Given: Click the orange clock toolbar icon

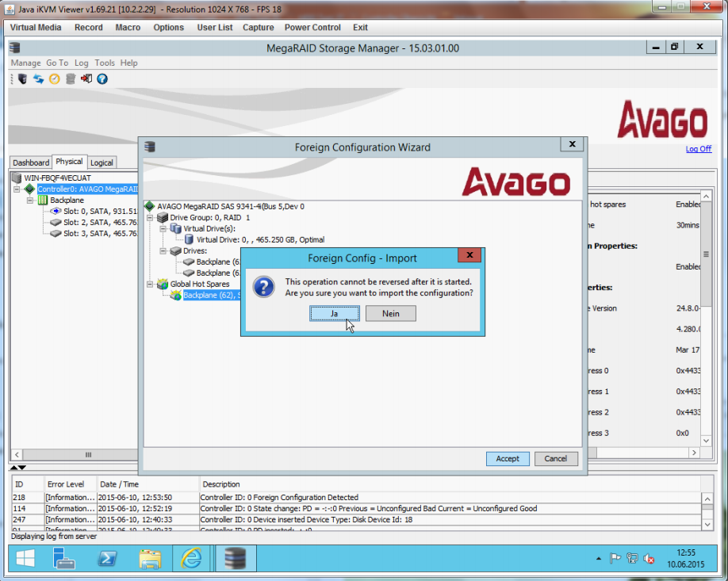Looking at the screenshot, I should 54,78.
